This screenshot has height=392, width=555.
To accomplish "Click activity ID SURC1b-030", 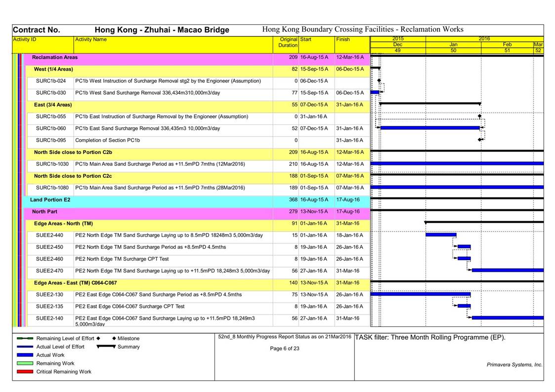I will click(x=51, y=93).
